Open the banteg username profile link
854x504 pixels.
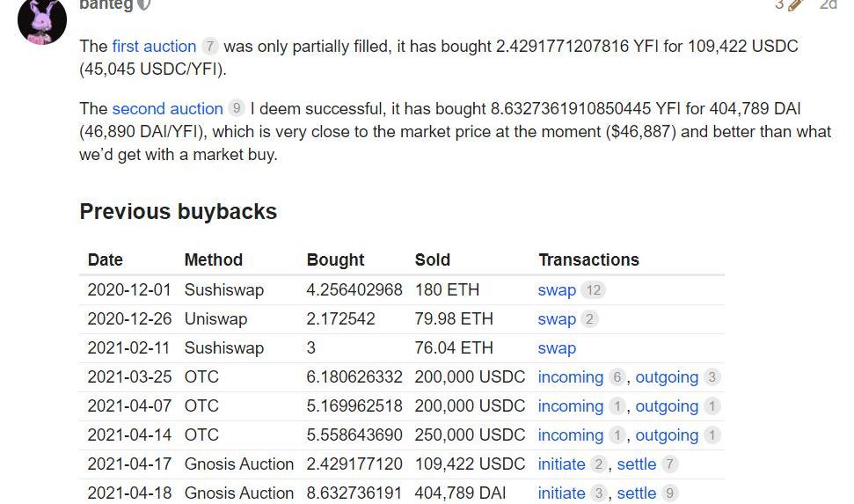point(106,5)
